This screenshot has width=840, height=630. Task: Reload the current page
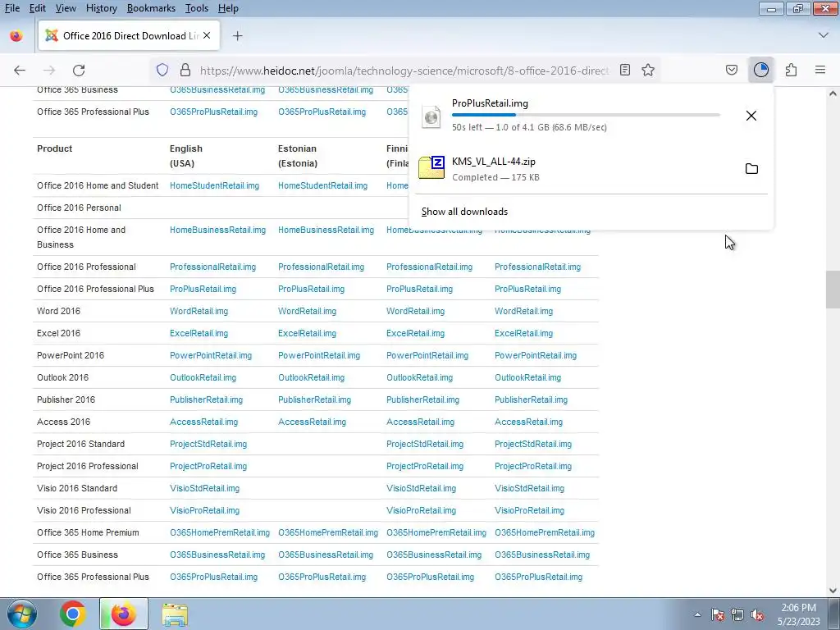coord(79,71)
